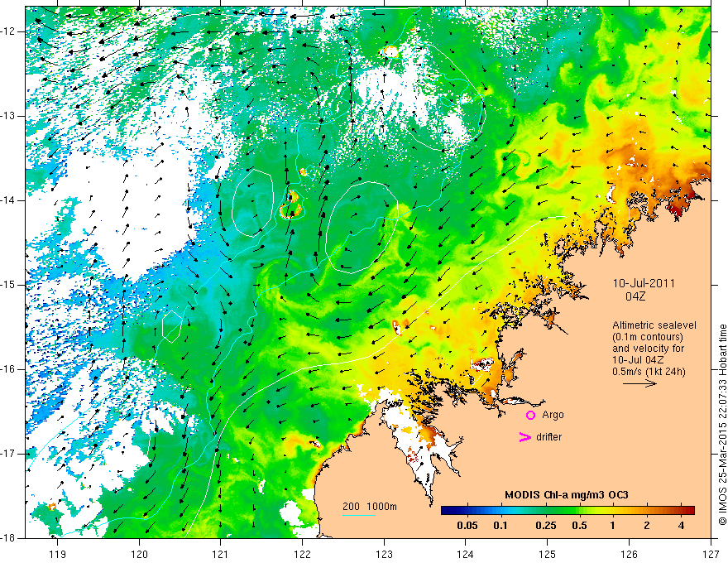Click latitude axis label -15
The image size is (728, 563).
click(x=8, y=285)
